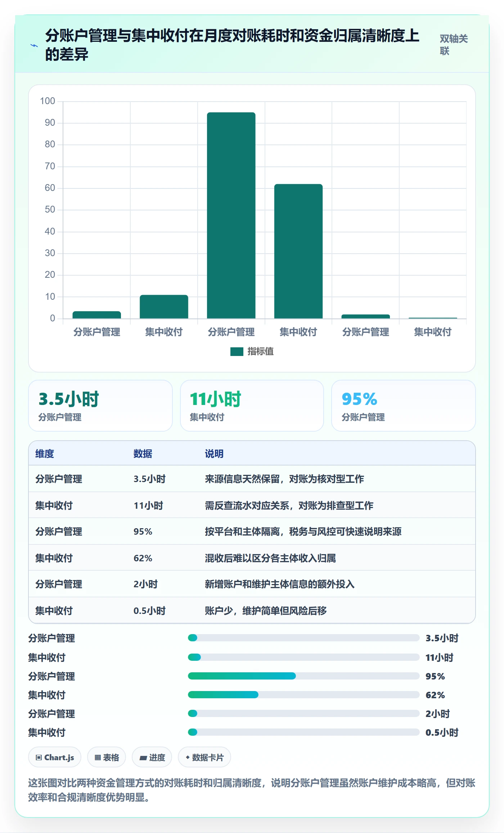Click the text 需反查流水对应关系，对账为排查型工作
Screen dimensions: 504x833
pyautogui.click(x=289, y=505)
